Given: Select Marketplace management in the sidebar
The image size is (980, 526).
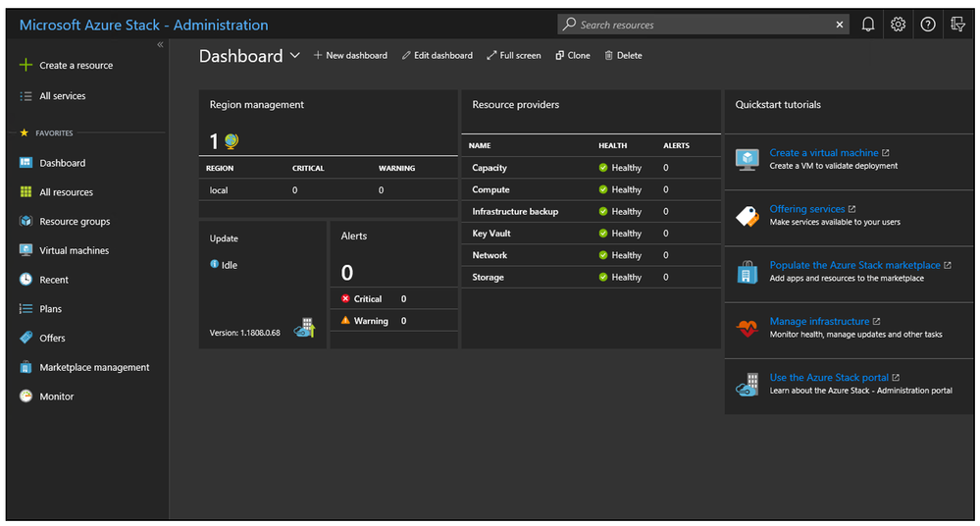Looking at the screenshot, I should [94, 367].
